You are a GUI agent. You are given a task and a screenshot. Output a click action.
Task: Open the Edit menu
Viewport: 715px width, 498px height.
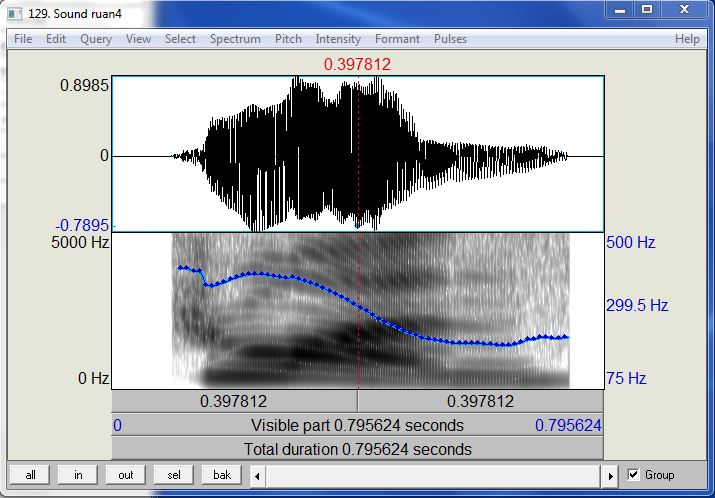point(56,39)
